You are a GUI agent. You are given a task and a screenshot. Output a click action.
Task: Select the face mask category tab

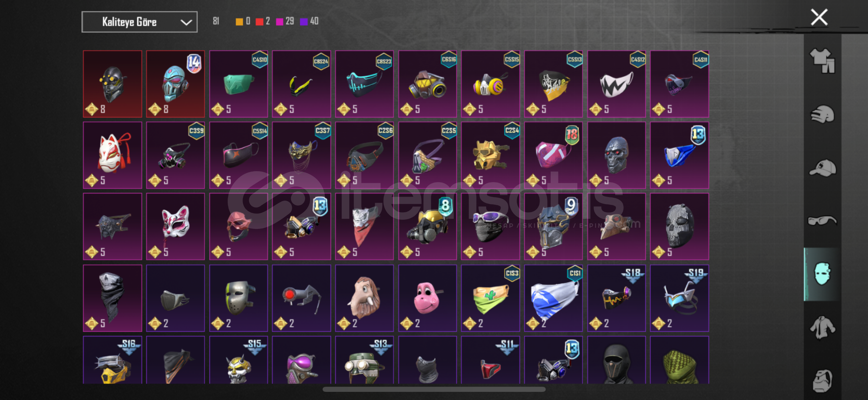pyautogui.click(x=822, y=274)
